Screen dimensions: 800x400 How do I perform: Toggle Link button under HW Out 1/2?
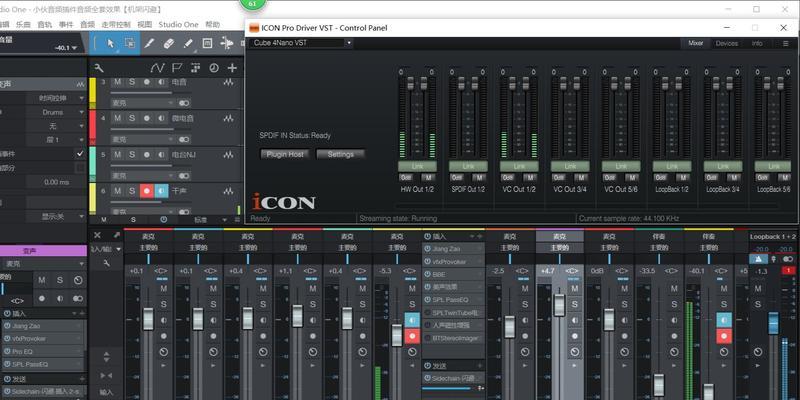click(x=417, y=166)
